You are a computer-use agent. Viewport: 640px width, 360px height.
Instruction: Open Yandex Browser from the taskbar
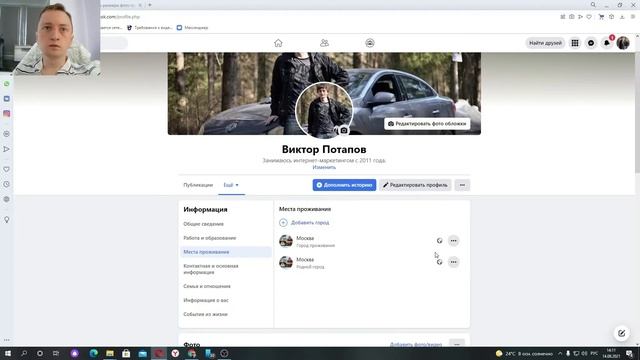pos(175,353)
